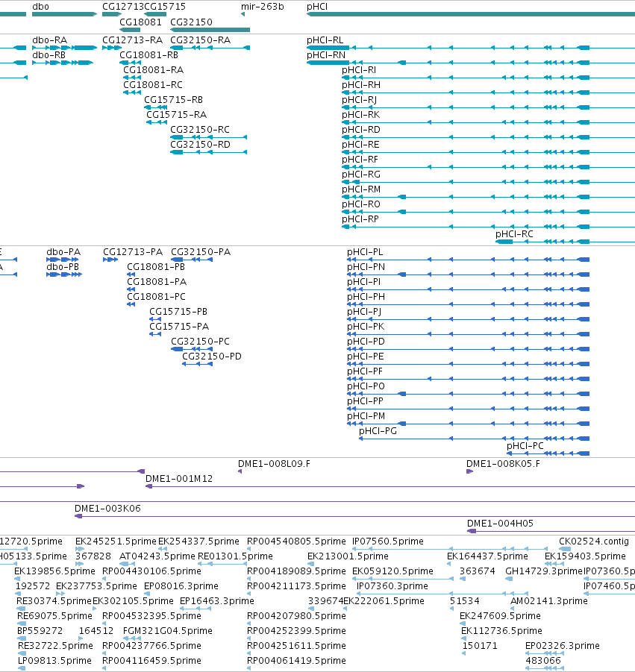This screenshot has height=672, width=635.
Task: Select the pHCl-RM transcript label
Action: click(x=361, y=189)
